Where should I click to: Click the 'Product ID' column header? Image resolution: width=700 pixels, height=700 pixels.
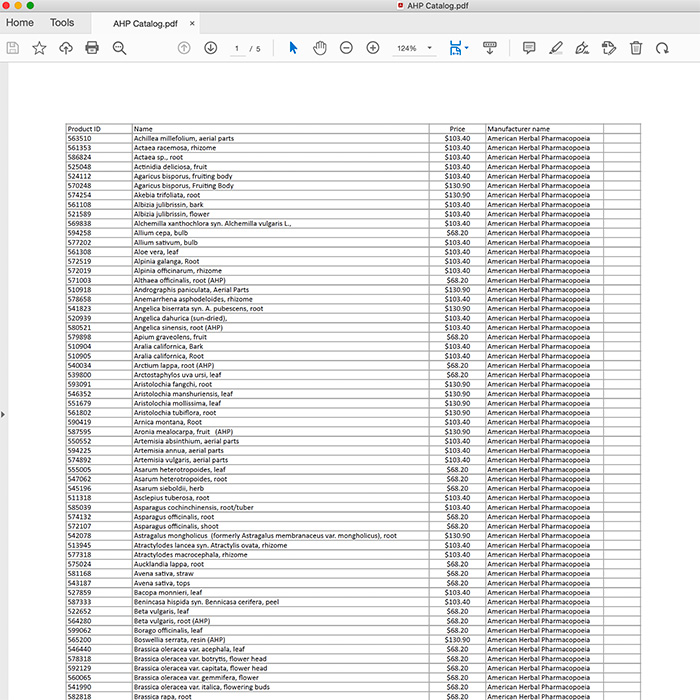(x=84, y=129)
